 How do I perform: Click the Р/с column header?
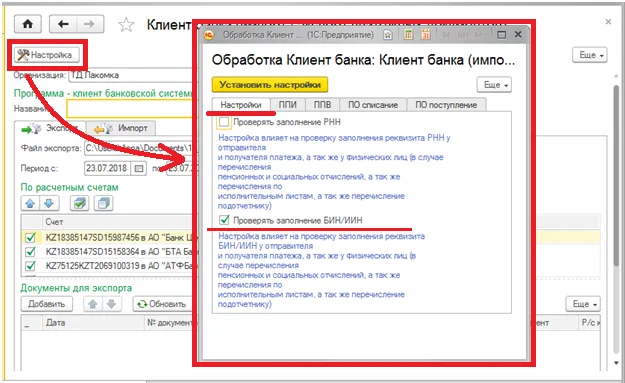tap(591, 322)
